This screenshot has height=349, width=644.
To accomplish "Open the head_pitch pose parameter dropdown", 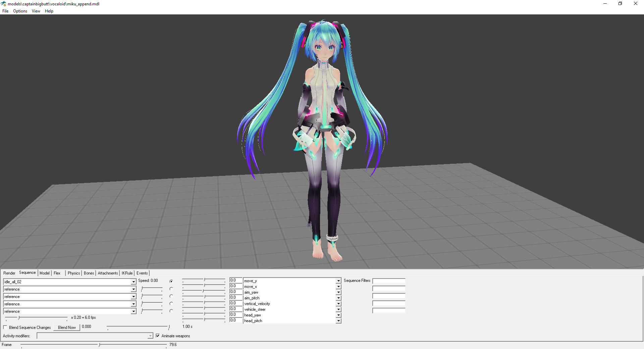I will click(x=338, y=321).
